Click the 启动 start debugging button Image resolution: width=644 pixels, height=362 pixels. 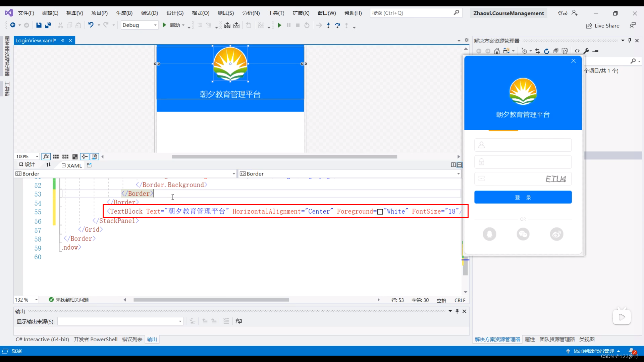(x=171, y=25)
